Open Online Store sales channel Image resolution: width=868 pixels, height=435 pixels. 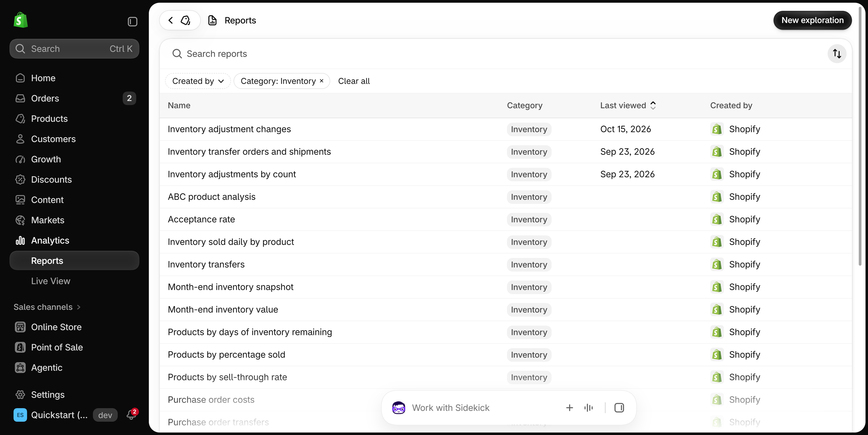click(x=74, y=327)
